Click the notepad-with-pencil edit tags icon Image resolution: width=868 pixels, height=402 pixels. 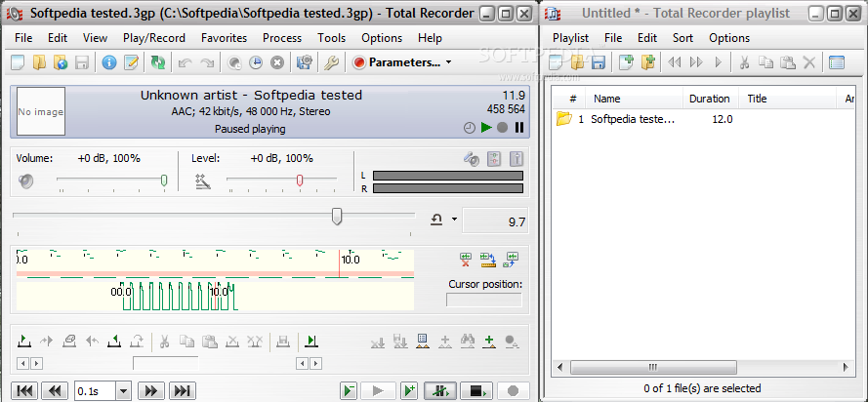(131, 62)
